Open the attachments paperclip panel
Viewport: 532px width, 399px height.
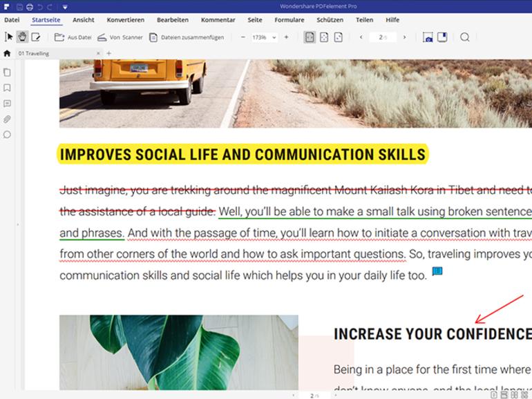tap(7, 119)
